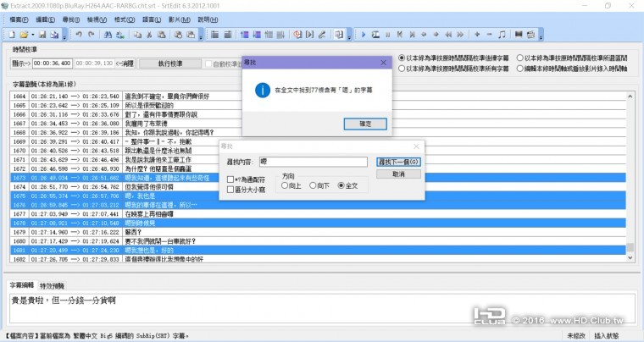Click the Save floppy disk icon
644x342 pixels.
pos(42,35)
